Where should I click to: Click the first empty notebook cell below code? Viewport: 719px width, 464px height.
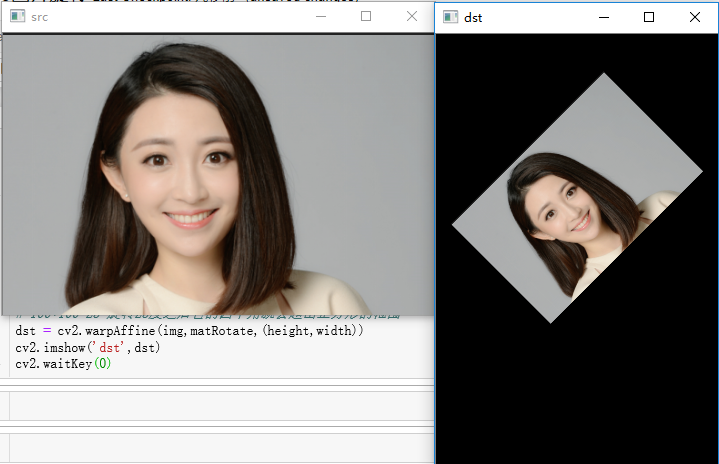pyautogui.click(x=221, y=406)
